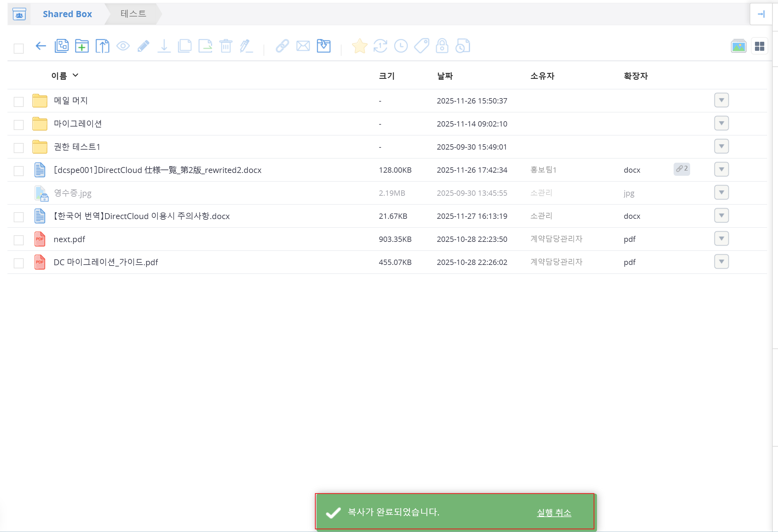Click the back arrow icon

[x=41, y=46]
